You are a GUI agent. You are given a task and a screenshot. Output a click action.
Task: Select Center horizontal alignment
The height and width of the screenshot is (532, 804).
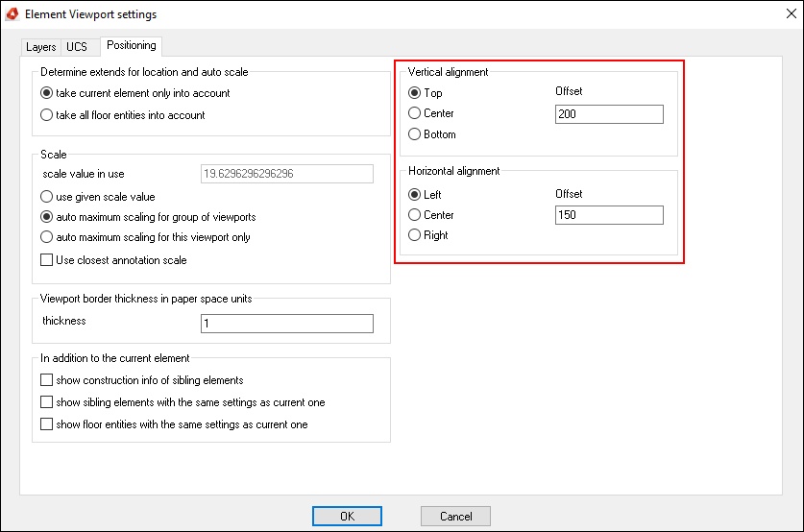pos(431,215)
